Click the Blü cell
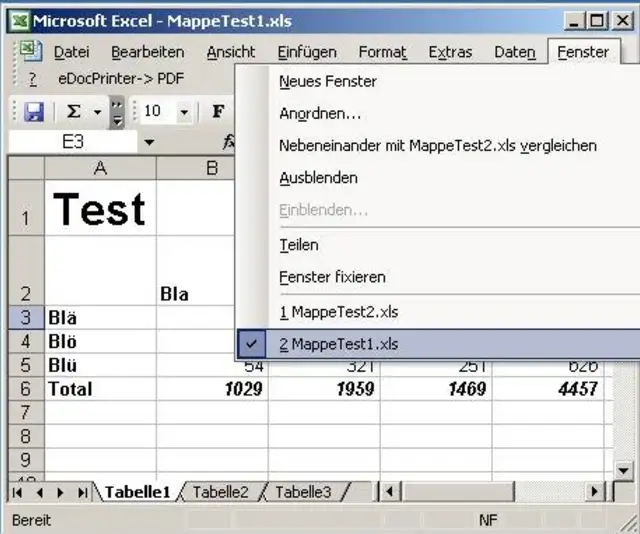Screen dimensions: 640x534 [x=100, y=365]
